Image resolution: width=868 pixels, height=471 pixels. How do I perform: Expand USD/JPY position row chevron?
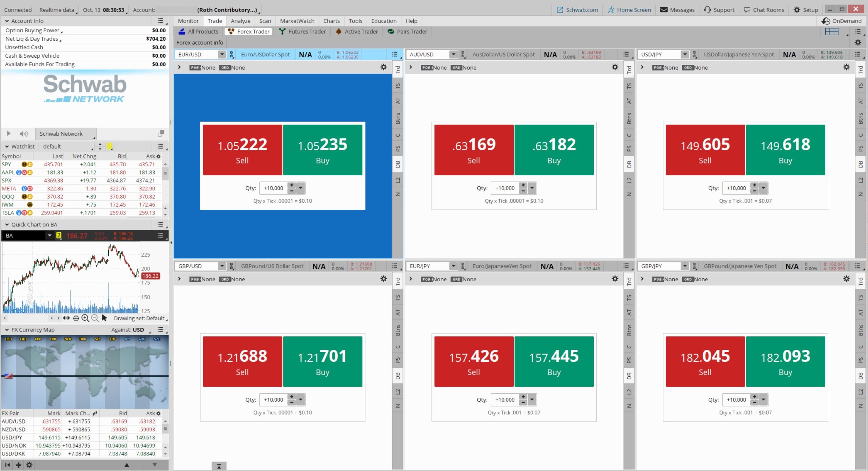tap(642, 67)
